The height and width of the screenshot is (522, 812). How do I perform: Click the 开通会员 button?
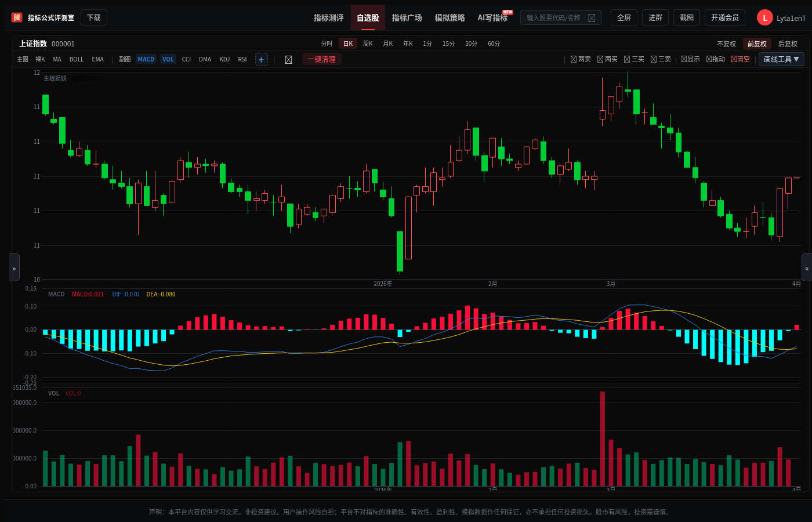point(725,18)
